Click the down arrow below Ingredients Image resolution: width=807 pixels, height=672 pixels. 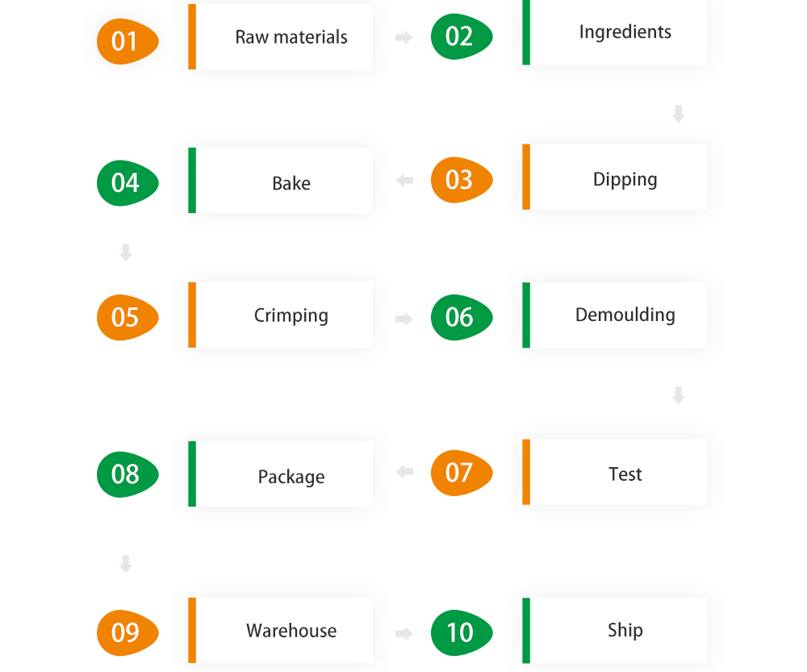(x=679, y=114)
